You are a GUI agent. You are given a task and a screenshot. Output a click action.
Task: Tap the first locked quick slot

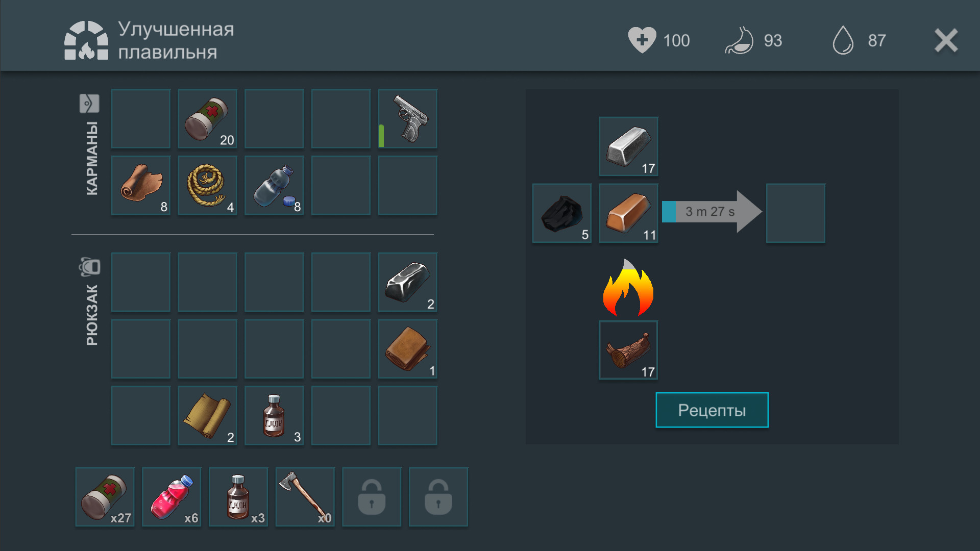click(x=372, y=497)
